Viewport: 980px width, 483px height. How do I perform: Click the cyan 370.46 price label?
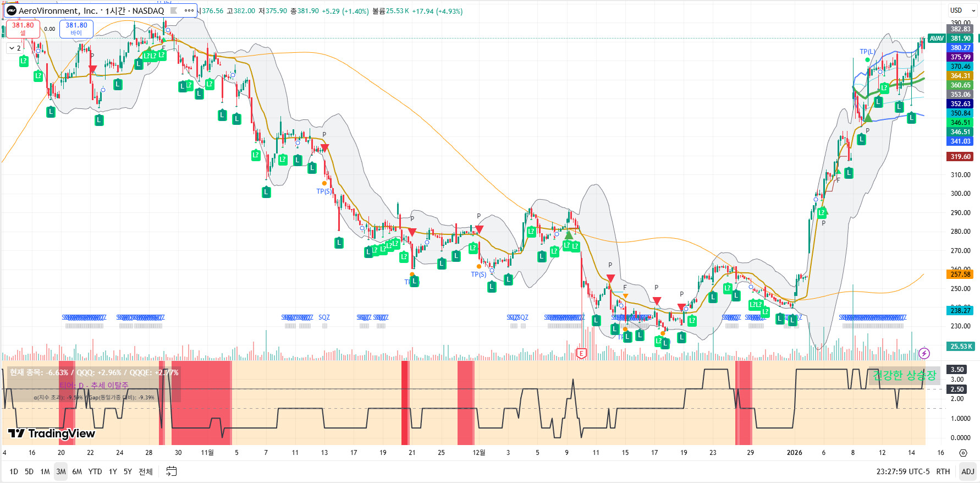[961, 67]
